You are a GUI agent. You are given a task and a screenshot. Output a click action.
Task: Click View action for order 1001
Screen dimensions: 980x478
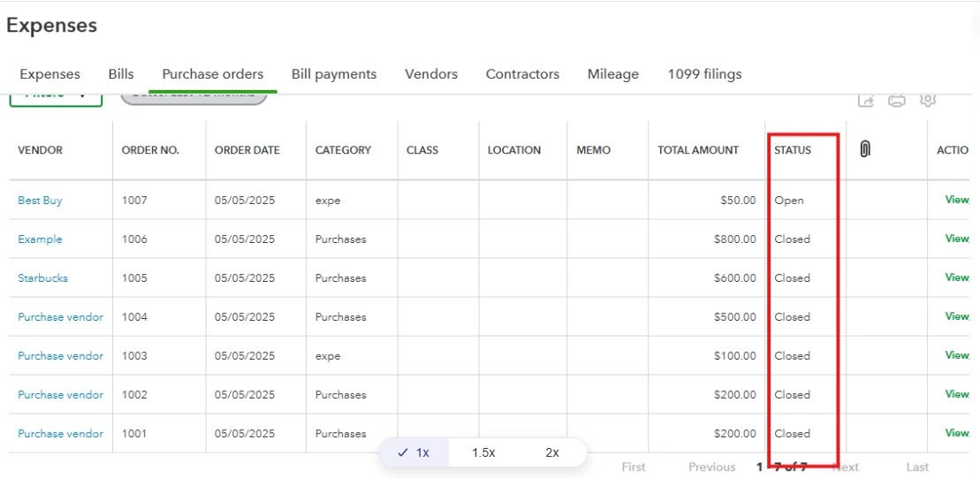[957, 432]
